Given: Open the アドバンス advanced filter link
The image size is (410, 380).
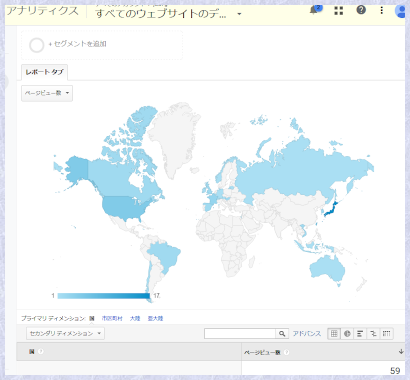Looking at the screenshot, I should (x=307, y=333).
